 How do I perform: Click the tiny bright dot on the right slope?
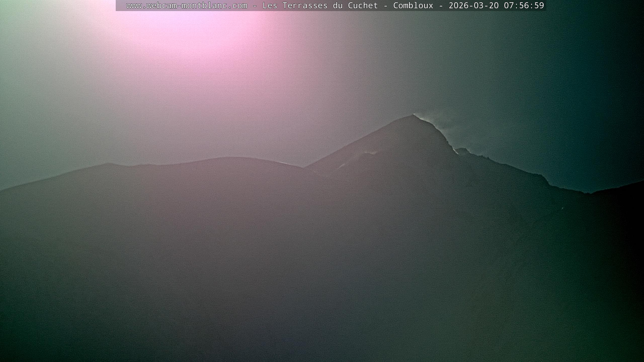[x=562, y=208]
